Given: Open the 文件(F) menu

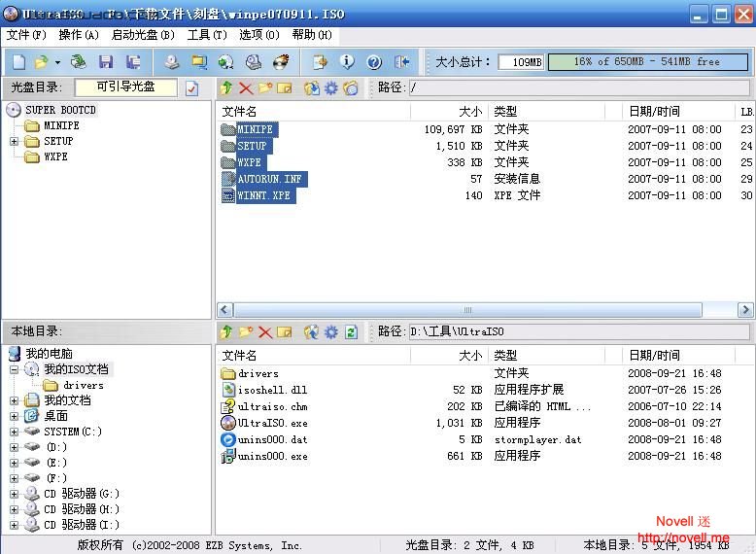Looking at the screenshot, I should coord(26,35).
